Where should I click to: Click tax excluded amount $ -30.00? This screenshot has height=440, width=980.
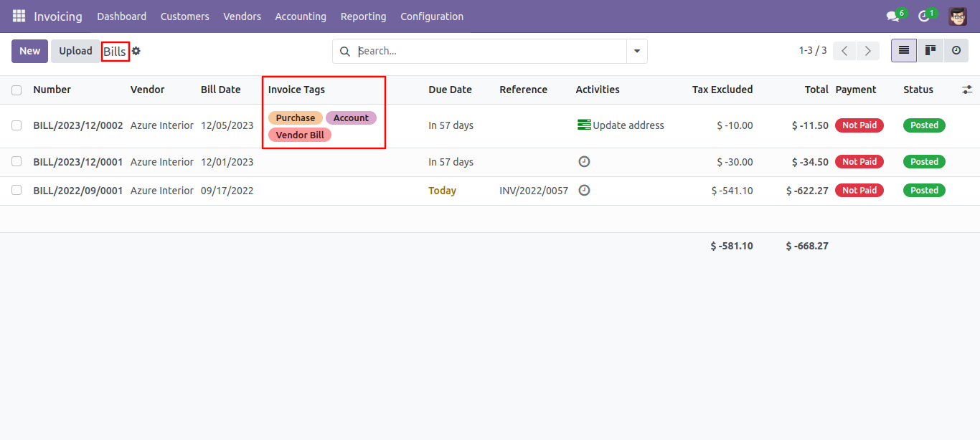pos(735,162)
